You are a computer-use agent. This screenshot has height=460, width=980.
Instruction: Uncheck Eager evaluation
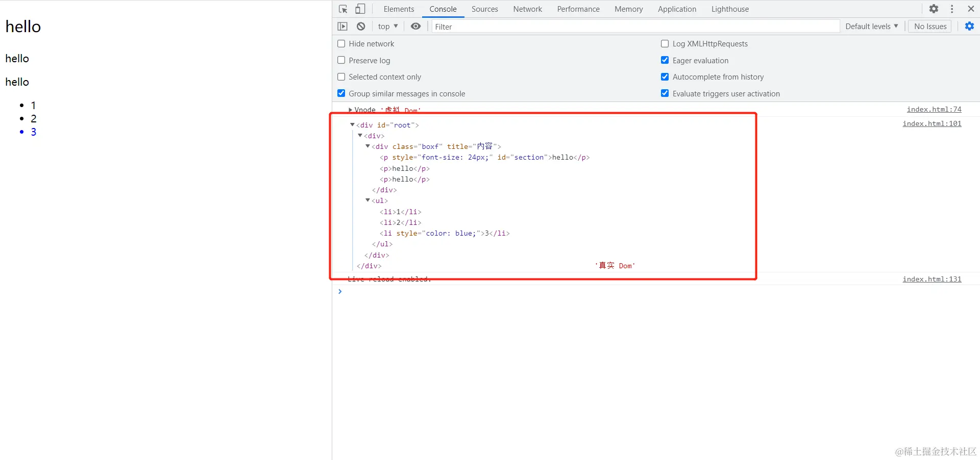[665, 60]
